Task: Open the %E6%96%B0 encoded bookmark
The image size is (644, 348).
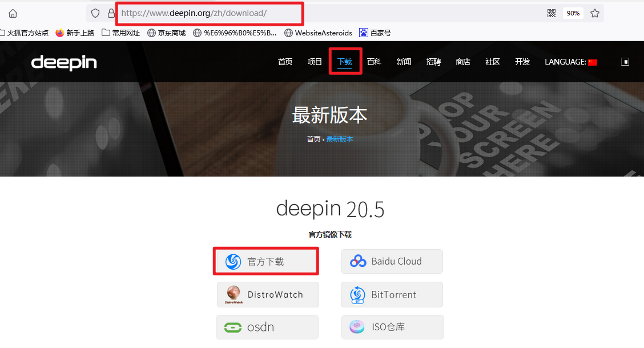Action: coord(235,33)
